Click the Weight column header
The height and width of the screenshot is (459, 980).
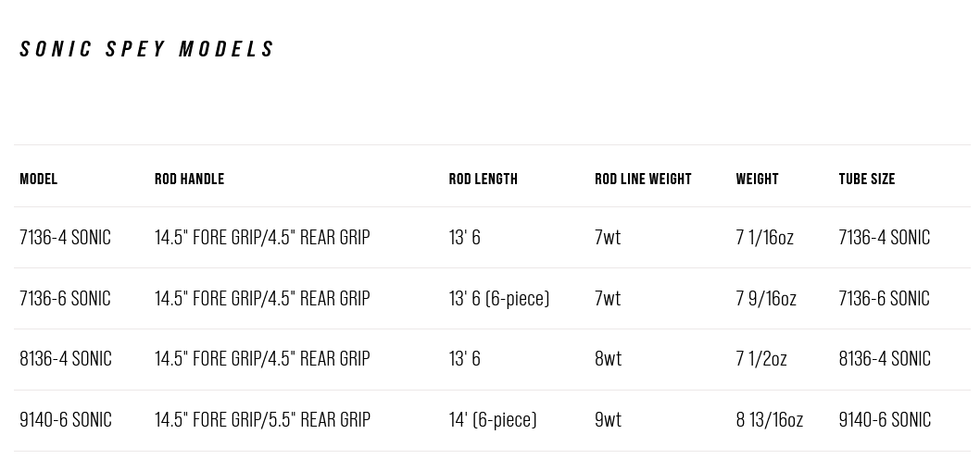[757, 180]
